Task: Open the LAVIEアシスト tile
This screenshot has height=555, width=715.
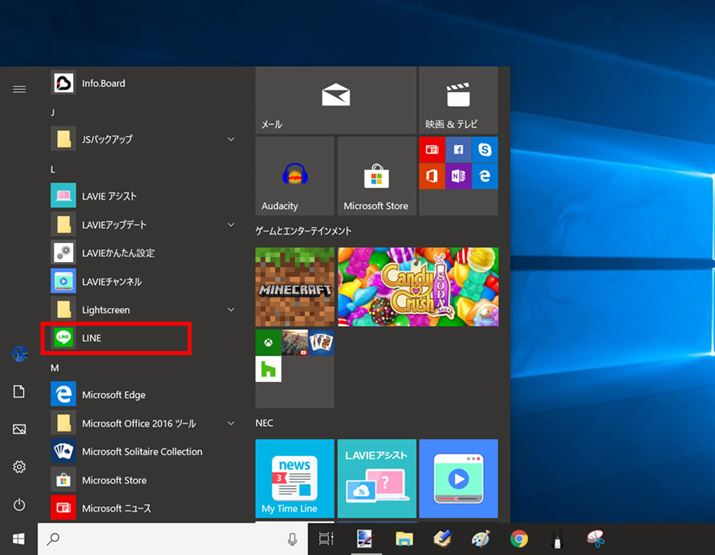Action: point(376,478)
